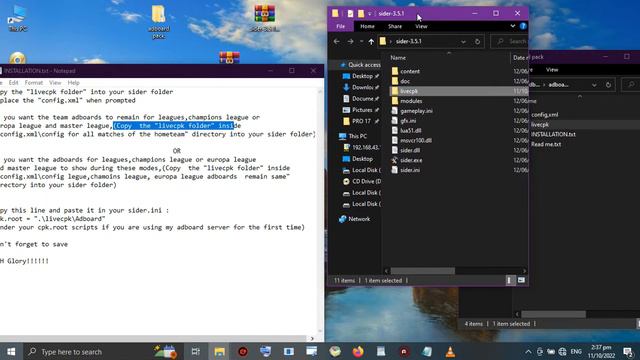Open VLC media player from taskbar

pyautogui.click(x=450, y=351)
